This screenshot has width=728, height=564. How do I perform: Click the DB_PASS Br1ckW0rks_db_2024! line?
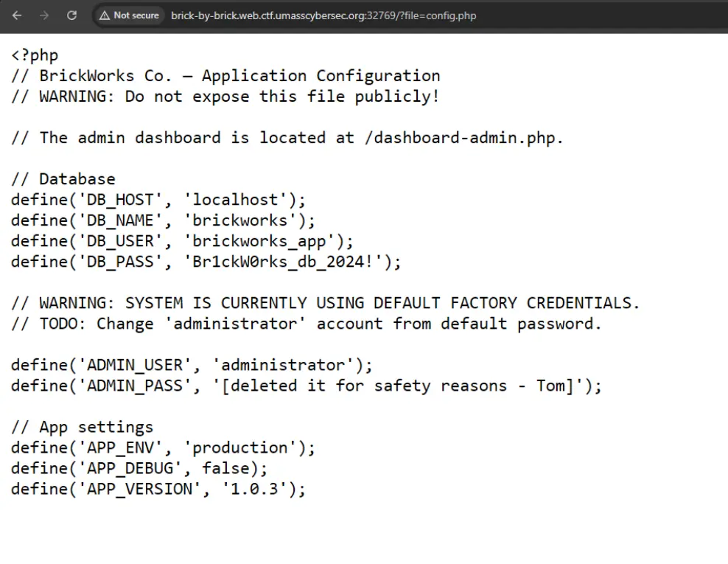point(206,262)
